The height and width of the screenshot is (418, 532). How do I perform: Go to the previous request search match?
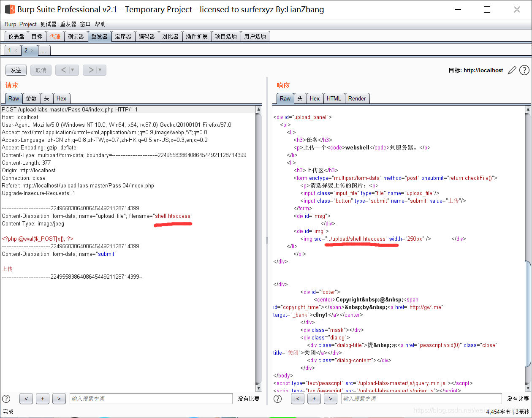[26, 399]
